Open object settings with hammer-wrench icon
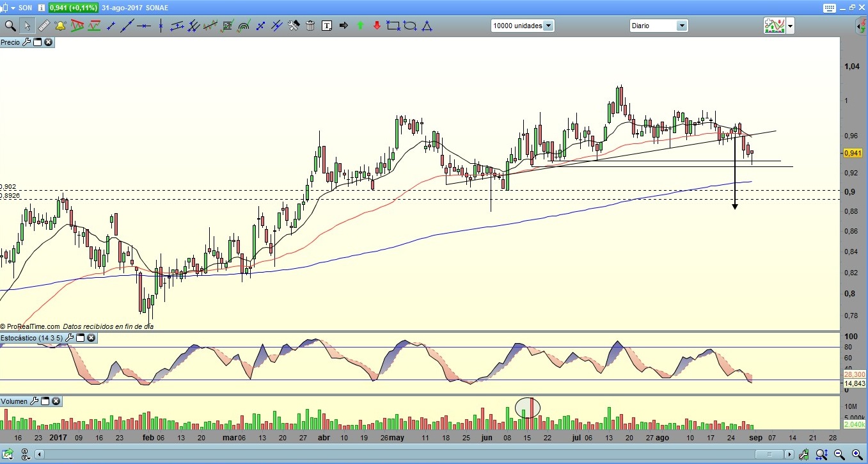This screenshot has width=868, height=464. click(294, 26)
